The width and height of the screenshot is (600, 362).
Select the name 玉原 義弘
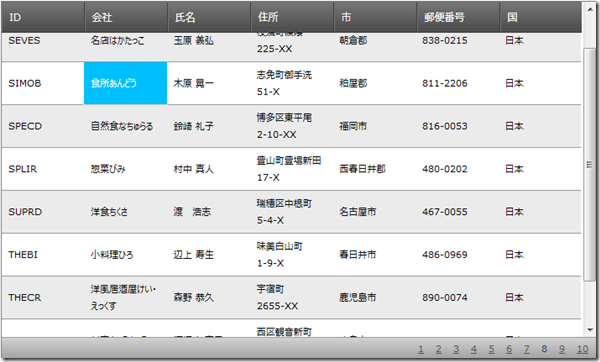(x=194, y=41)
